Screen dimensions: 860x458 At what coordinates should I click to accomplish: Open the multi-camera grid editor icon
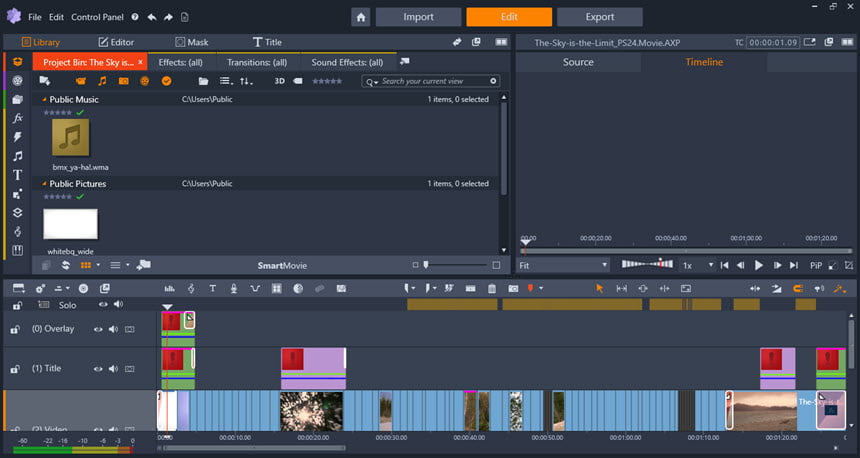point(276,289)
